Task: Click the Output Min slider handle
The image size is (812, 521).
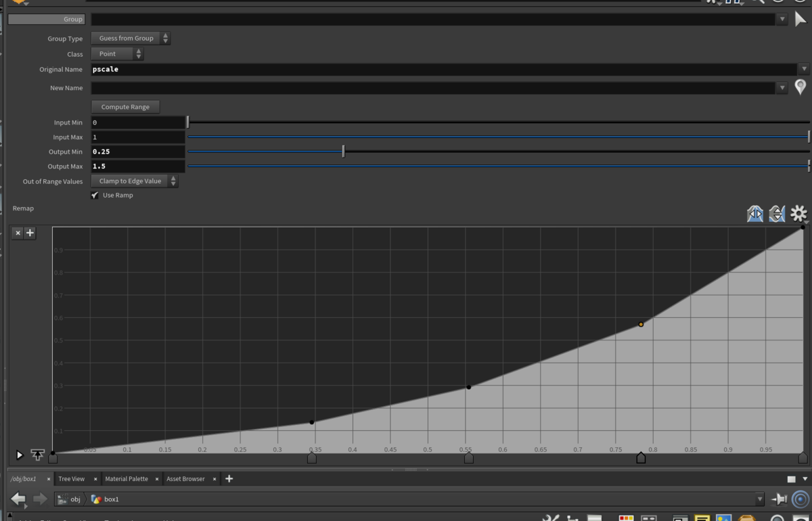Action: pos(344,152)
